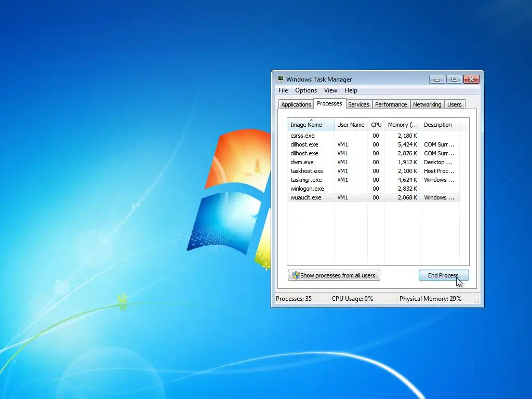Go to the Networking tab
This screenshot has width=532, height=399.
[427, 104]
